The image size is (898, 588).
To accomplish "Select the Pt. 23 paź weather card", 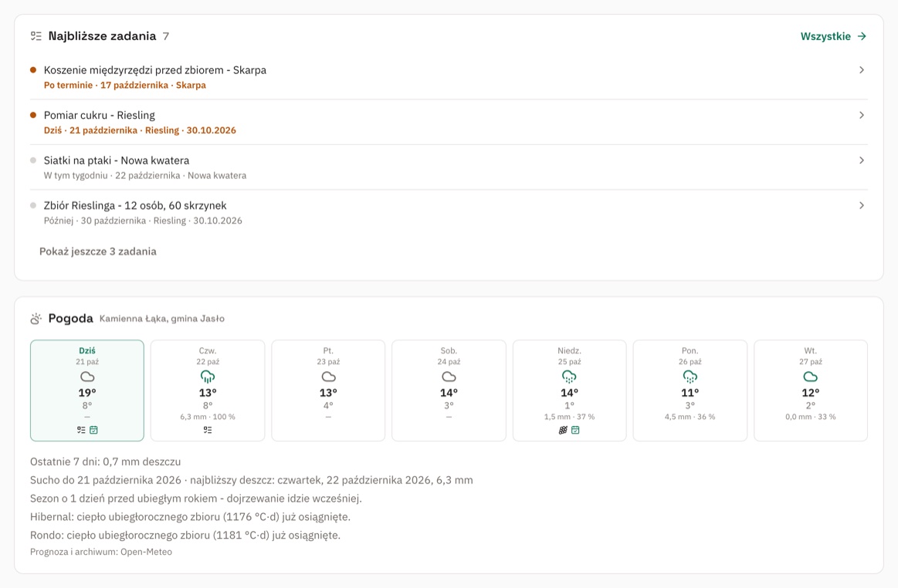I will [x=328, y=390].
